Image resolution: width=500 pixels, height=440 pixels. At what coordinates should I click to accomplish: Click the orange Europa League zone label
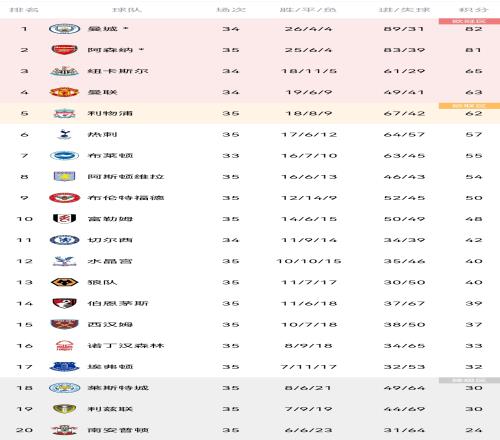(469, 106)
